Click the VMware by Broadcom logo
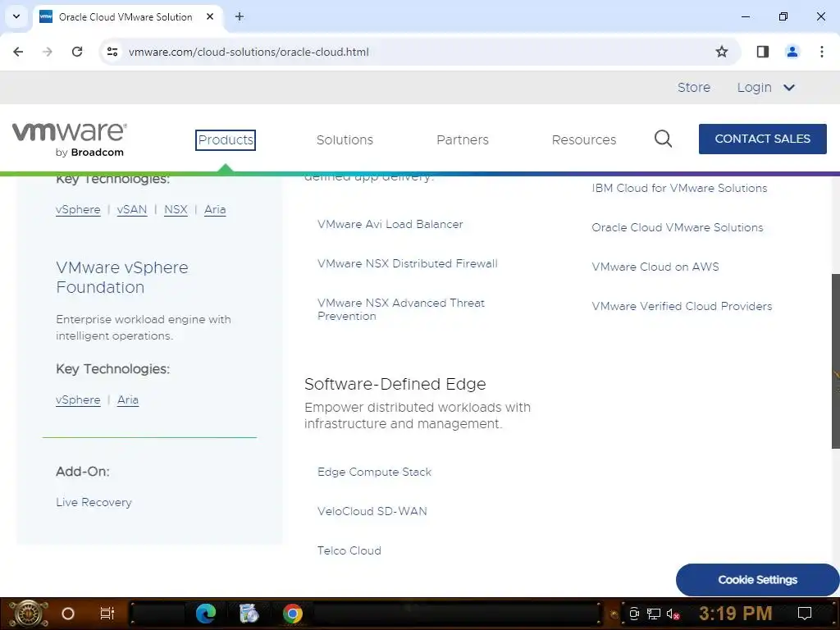Screen dimensions: 840x630 (x=70, y=139)
